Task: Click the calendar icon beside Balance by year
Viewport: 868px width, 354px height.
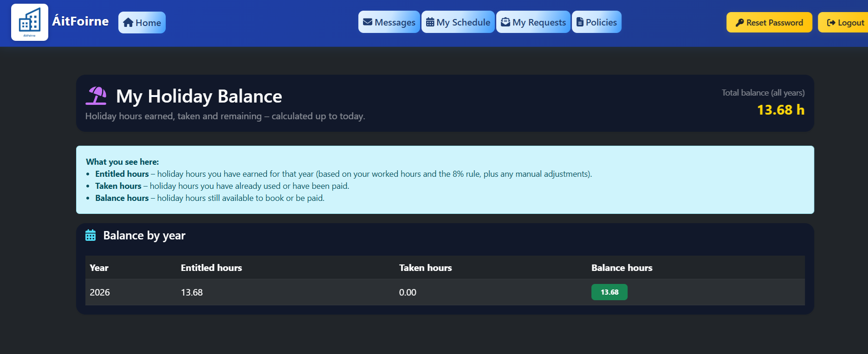Action: click(x=91, y=235)
